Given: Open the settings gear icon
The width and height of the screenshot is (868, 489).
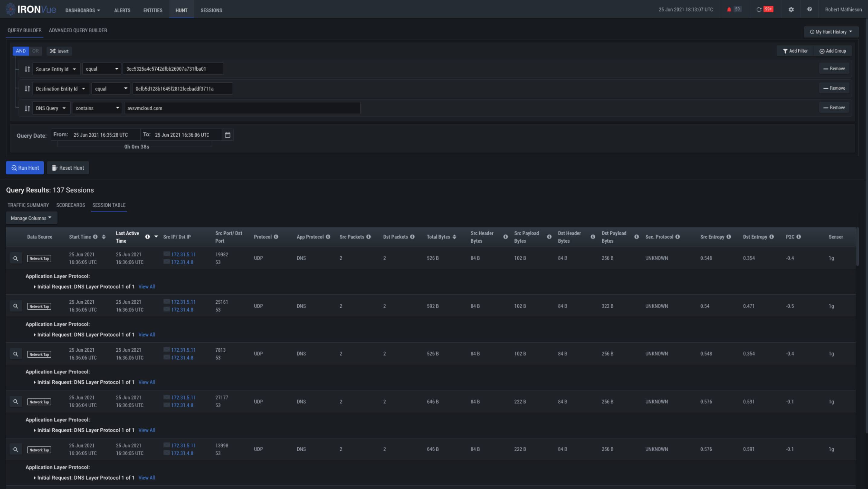Looking at the screenshot, I should [791, 9].
